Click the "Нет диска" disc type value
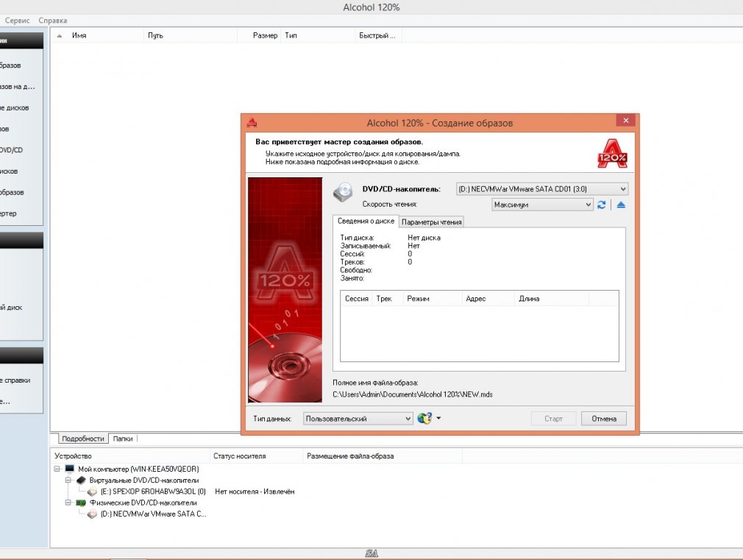The width and height of the screenshot is (743, 560). [x=424, y=238]
